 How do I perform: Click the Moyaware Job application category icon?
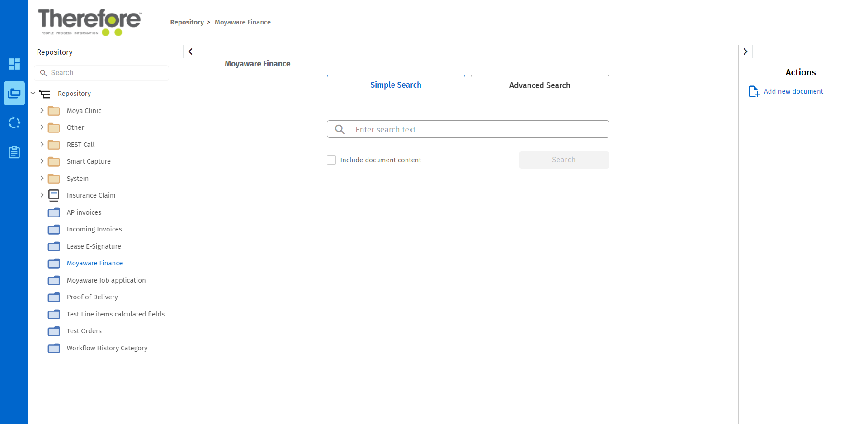(54, 280)
